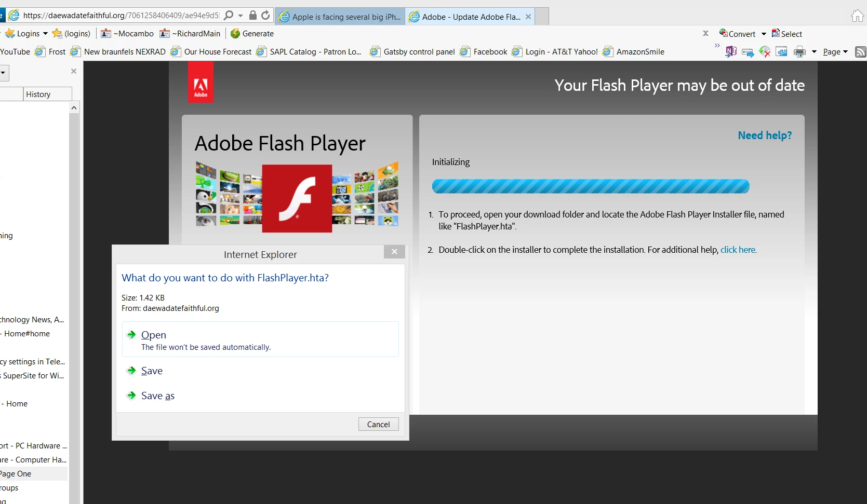Open the Facebook bookmark
Viewport: 867px width, 504px height.
pyautogui.click(x=484, y=52)
